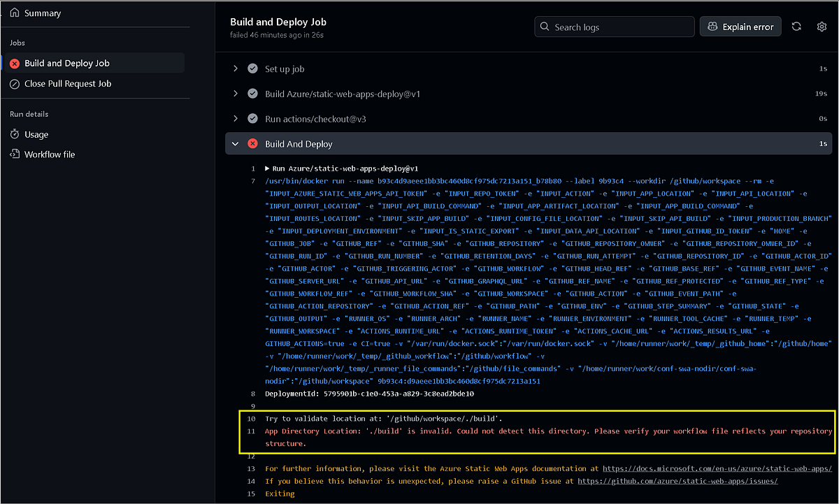Image resolution: width=839 pixels, height=504 pixels.
Task: Click the Set up job step title
Action: pyautogui.click(x=285, y=69)
